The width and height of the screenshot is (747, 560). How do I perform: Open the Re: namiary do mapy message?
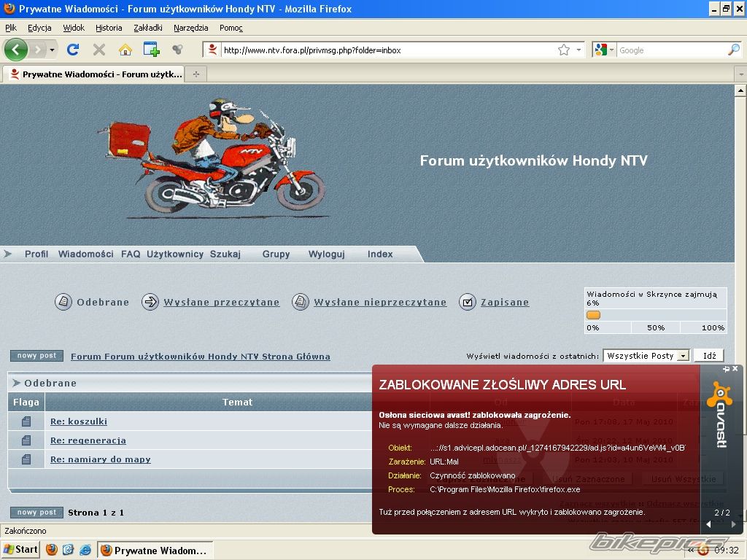[x=101, y=459]
